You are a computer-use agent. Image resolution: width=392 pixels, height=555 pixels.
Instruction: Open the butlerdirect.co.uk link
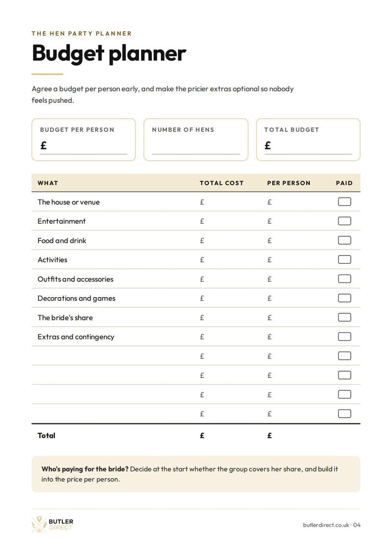(x=326, y=525)
